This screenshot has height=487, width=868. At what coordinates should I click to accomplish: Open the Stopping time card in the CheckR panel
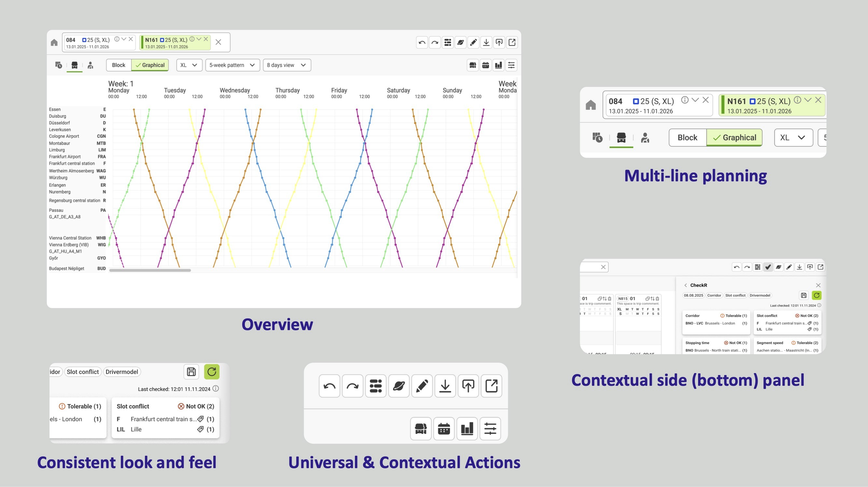pos(716,346)
